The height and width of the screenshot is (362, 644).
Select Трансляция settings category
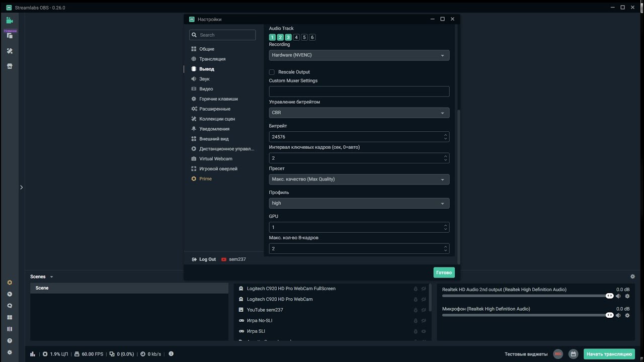(212, 59)
